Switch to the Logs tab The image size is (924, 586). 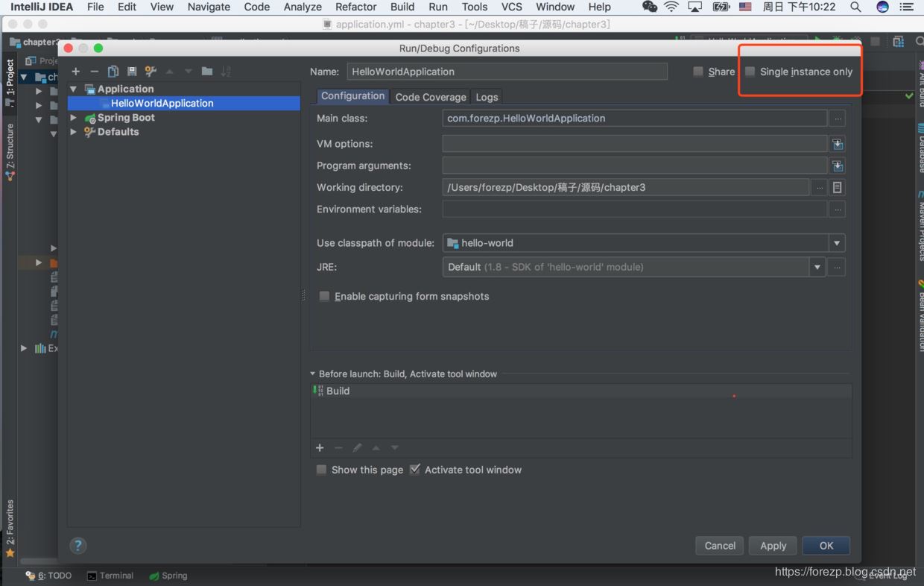click(487, 97)
